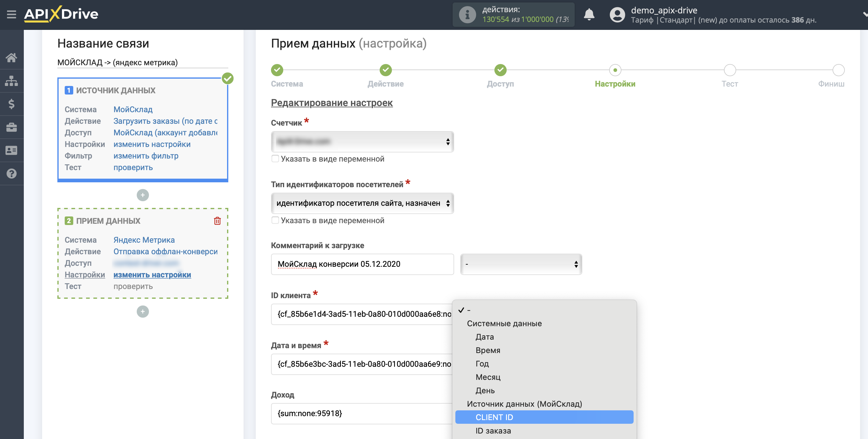Viewport: 868px width, 439px height.
Task: Open the briefcase sidebar icon
Action: [12, 127]
